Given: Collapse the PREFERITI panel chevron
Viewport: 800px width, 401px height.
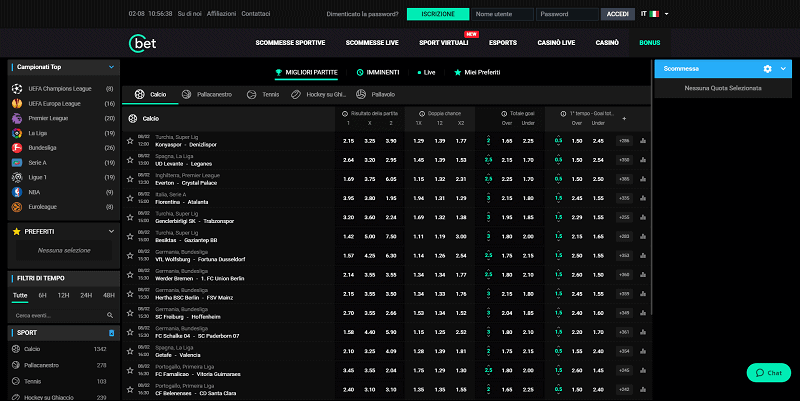Looking at the screenshot, I should [111, 232].
